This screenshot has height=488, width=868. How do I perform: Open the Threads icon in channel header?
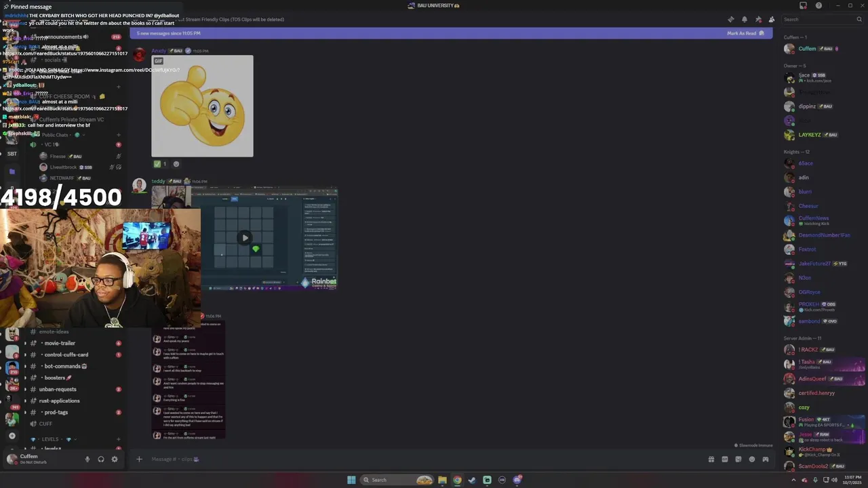pyautogui.click(x=730, y=20)
